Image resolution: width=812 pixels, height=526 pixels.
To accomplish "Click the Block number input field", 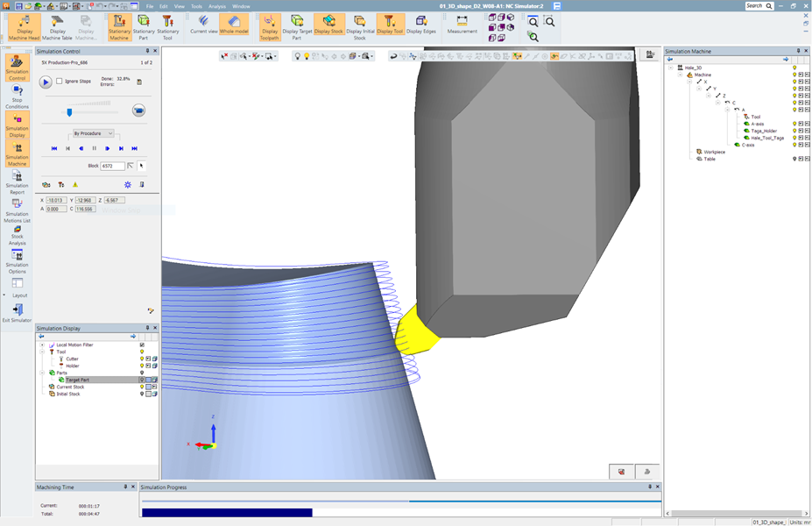I will (x=112, y=166).
